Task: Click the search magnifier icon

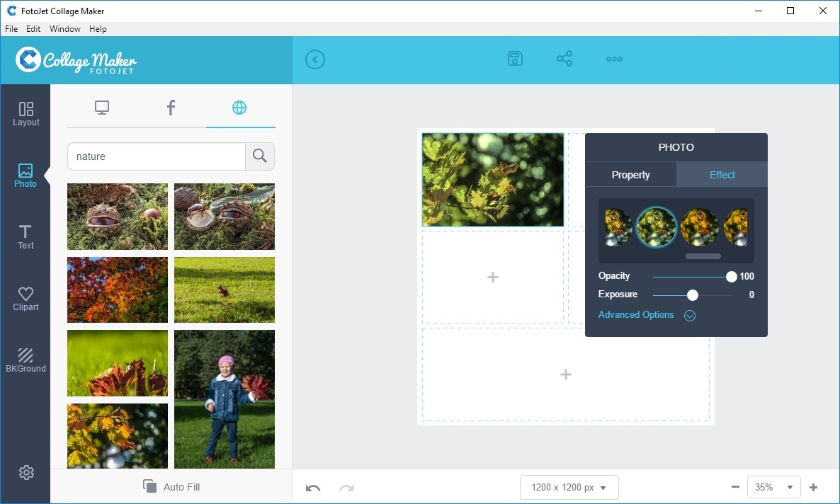Action: [x=259, y=156]
